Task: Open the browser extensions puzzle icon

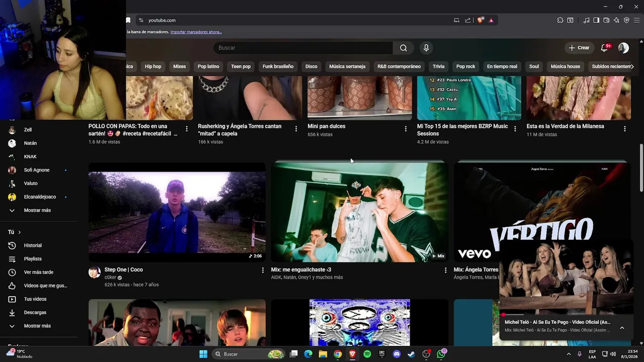Action: pos(560,20)
